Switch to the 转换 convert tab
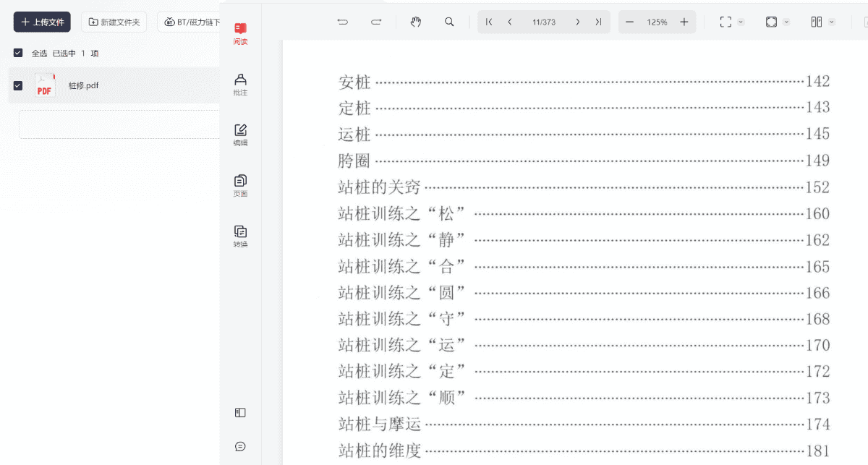868x465 pixels. [240, 236]
